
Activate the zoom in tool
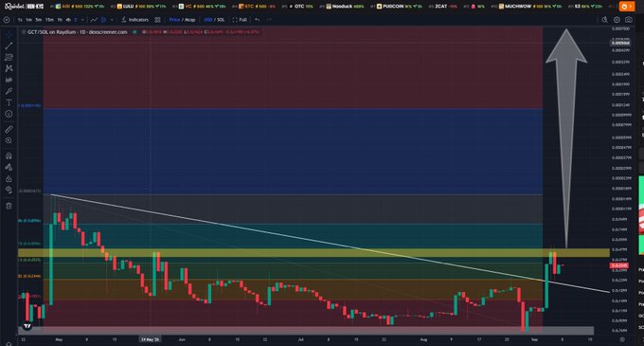(x=9, y=140)
